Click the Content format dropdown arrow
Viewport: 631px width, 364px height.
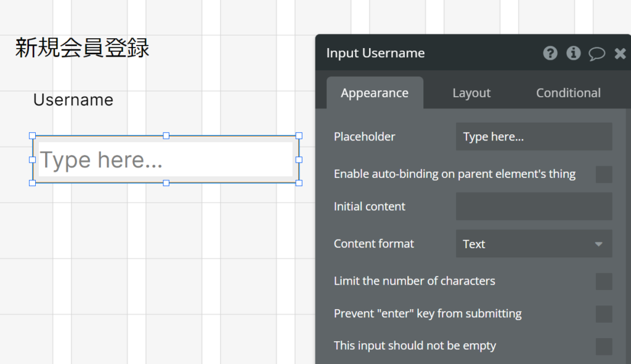pyautogui.click(x=598, y=244)
